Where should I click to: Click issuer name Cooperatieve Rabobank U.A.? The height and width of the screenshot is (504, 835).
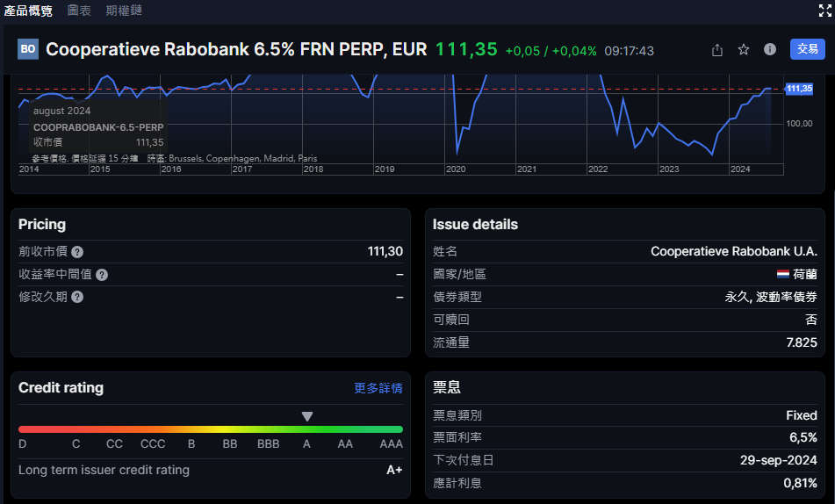coord(734,251)
